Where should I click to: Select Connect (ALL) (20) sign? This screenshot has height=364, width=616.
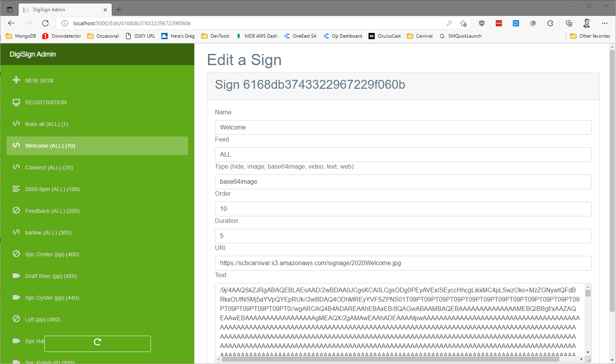(x=97, y=167)
